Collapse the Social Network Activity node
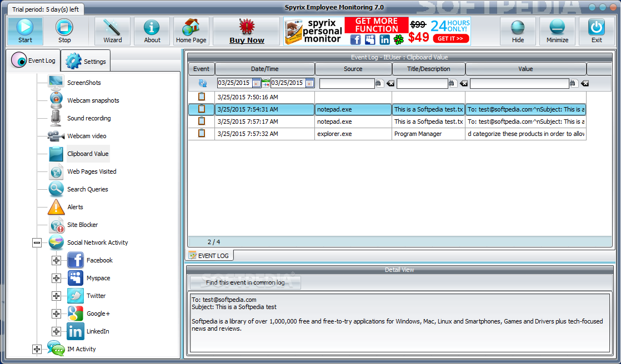This screenshot has height=364, width=621. pyautogui.click(x=37, y=242)
